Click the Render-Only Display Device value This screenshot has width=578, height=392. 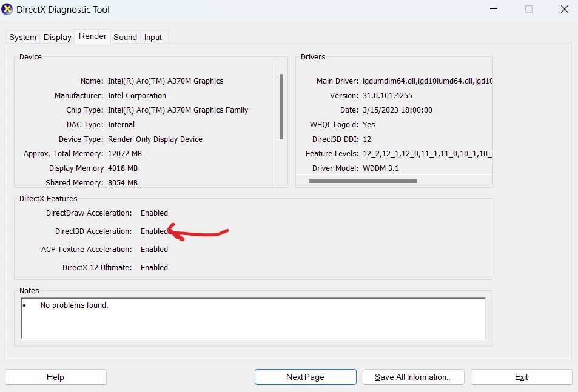(155, 139)
